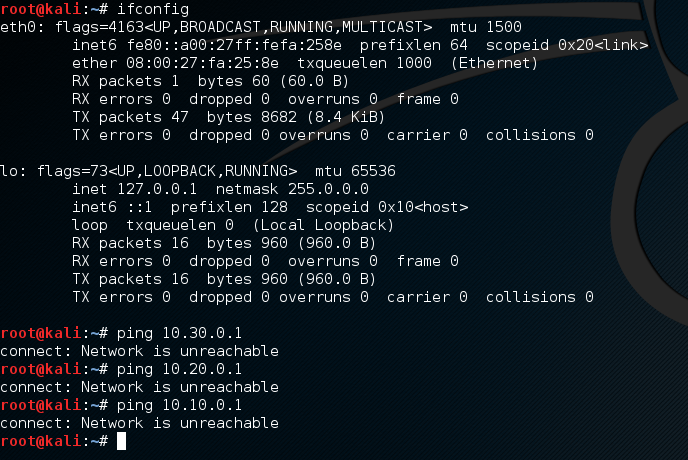Viewport: 688px width, 460px height.
Task: Click the ifconfig command text
Action: tap(153, 9)
